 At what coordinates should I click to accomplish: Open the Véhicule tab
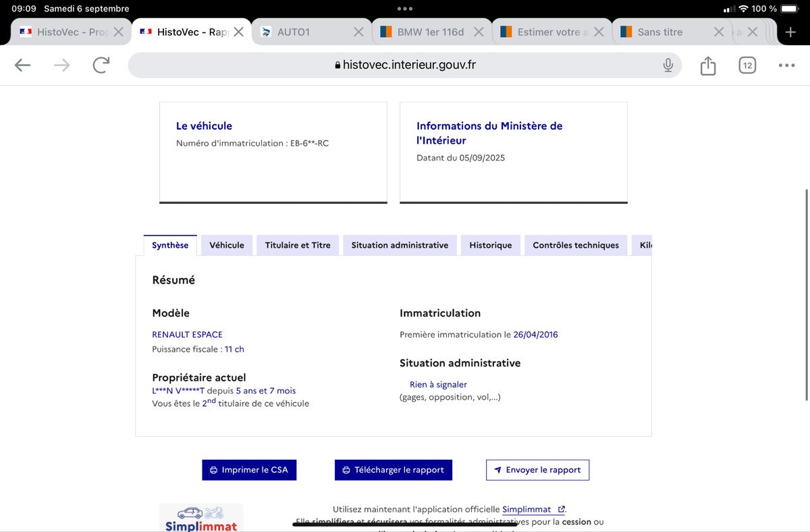pos(227,245)
